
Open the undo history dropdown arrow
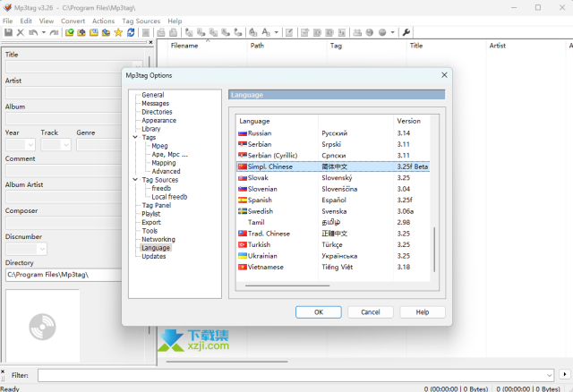point(44,32)
